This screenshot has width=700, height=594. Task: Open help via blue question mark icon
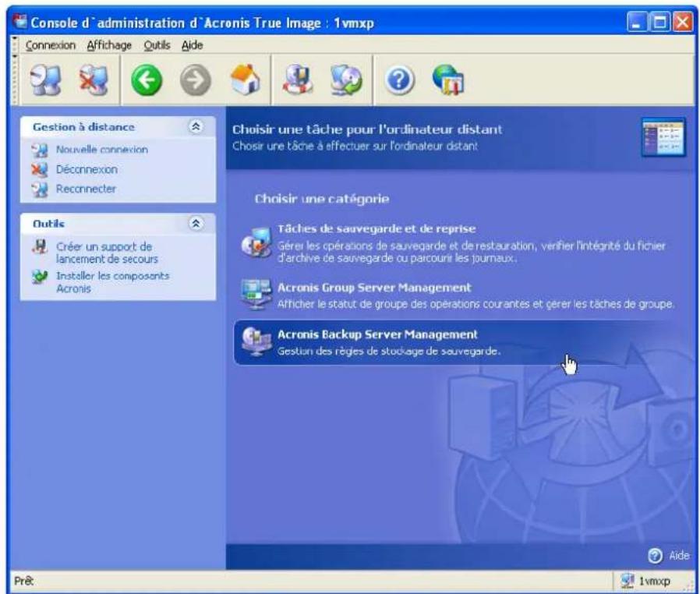[400, 80]
